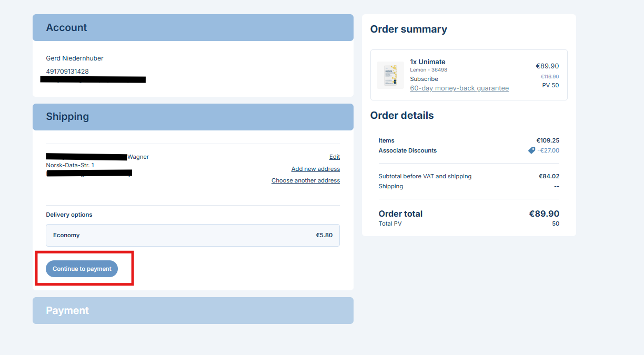Open the Unimate product thumbnail
The image size is (644, 355).
pyautogui.click(x=390, y=75)
